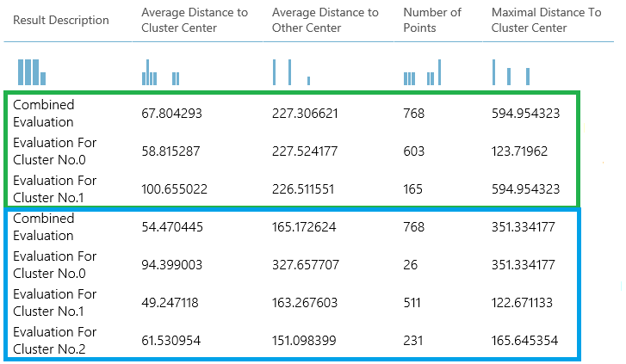The height and width of the screenshot is (364, 626).
Task: Select the Number of Points column header
Action: [x=432, y=21]
